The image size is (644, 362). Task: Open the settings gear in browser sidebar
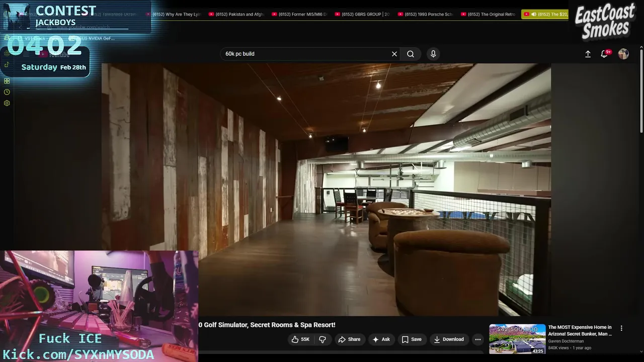[x=7, y=103]
